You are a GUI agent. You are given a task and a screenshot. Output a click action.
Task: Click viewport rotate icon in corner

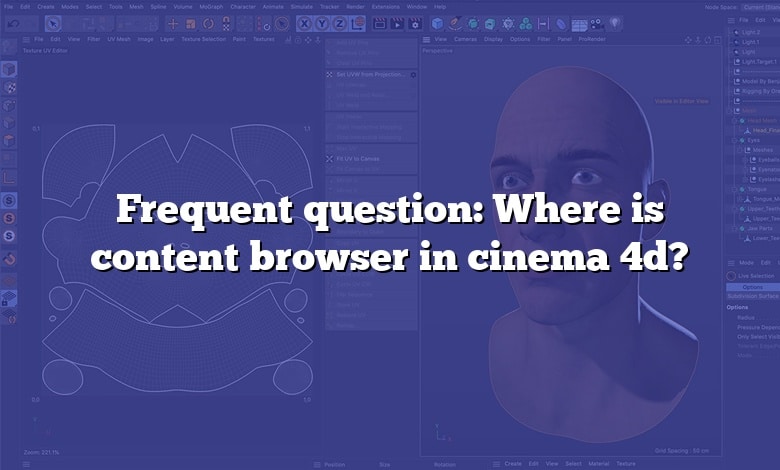coord(707,39)
